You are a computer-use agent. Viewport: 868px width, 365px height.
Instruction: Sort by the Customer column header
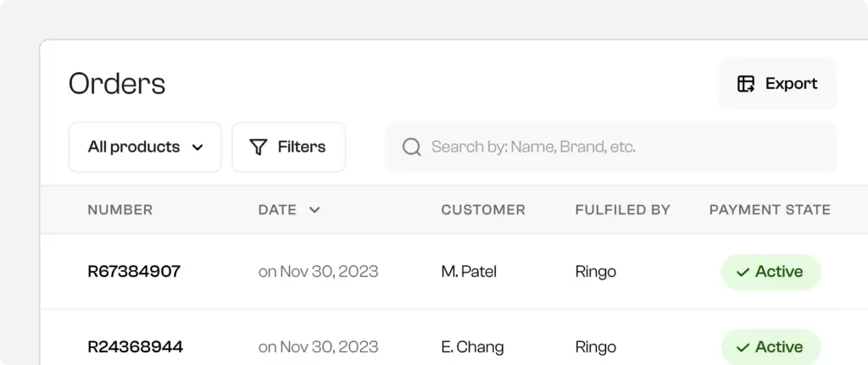point(483,210)
